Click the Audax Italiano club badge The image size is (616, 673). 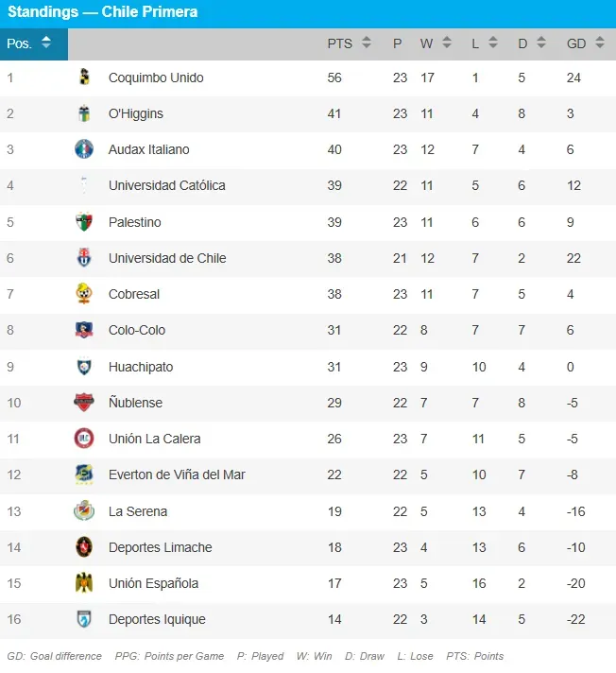[x=84, y=149]
